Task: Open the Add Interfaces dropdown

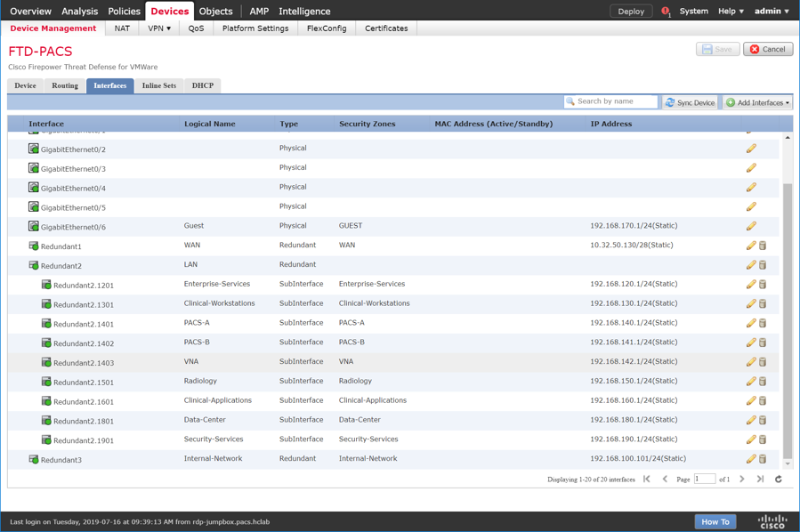Action: click(x=757, y=102)
